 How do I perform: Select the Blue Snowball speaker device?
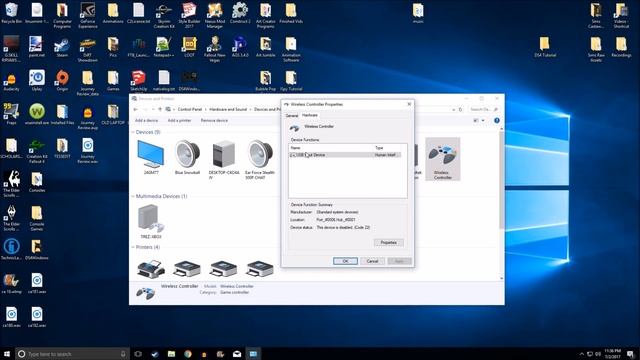(187, 158)
